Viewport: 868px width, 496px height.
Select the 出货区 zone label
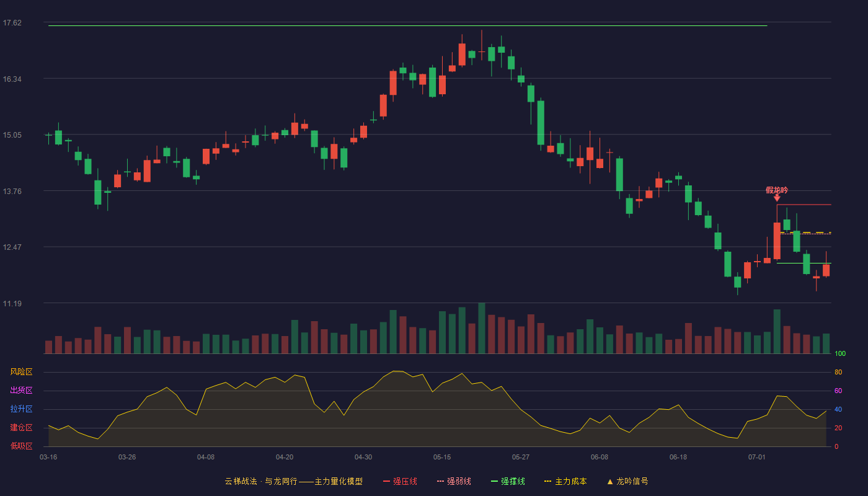tap(21, 391)
